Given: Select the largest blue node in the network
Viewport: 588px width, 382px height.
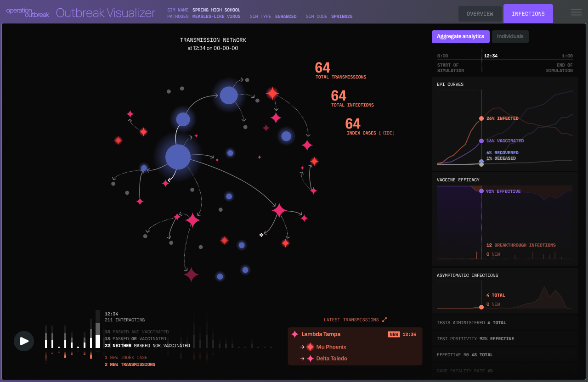Looking at the screenshot, I should (178, 157).
